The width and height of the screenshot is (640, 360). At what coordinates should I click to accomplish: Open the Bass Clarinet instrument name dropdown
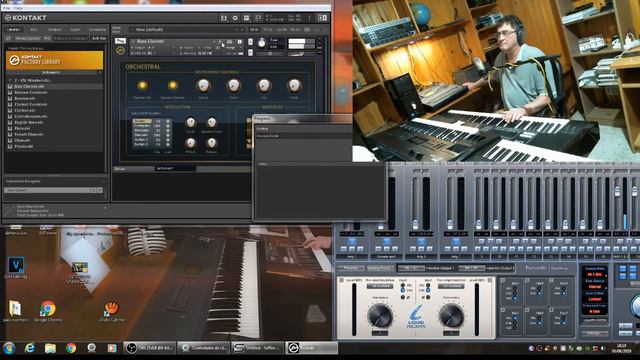[133, 41]
